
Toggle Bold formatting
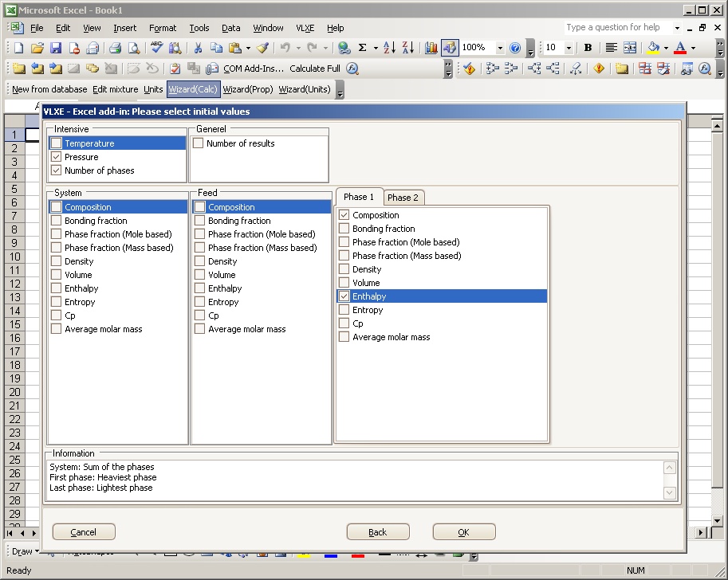(588, 47)
